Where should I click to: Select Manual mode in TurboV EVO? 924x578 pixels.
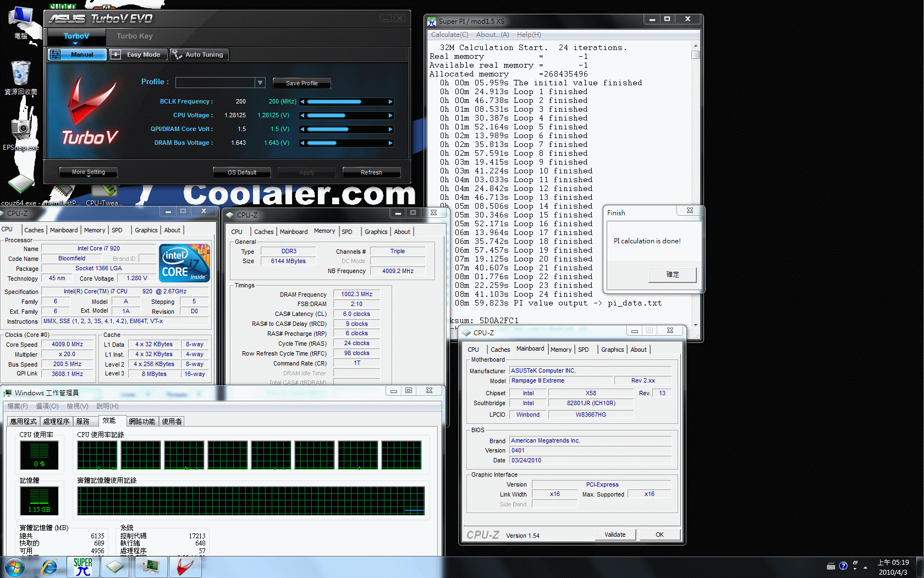77,54
